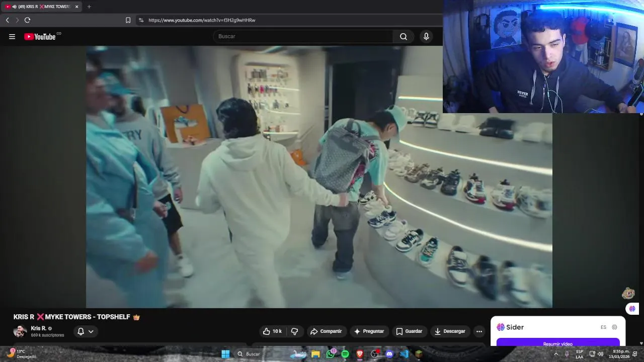Open network status icon in tray
This screenshot has width=644, height=362.
coord(592,354)
